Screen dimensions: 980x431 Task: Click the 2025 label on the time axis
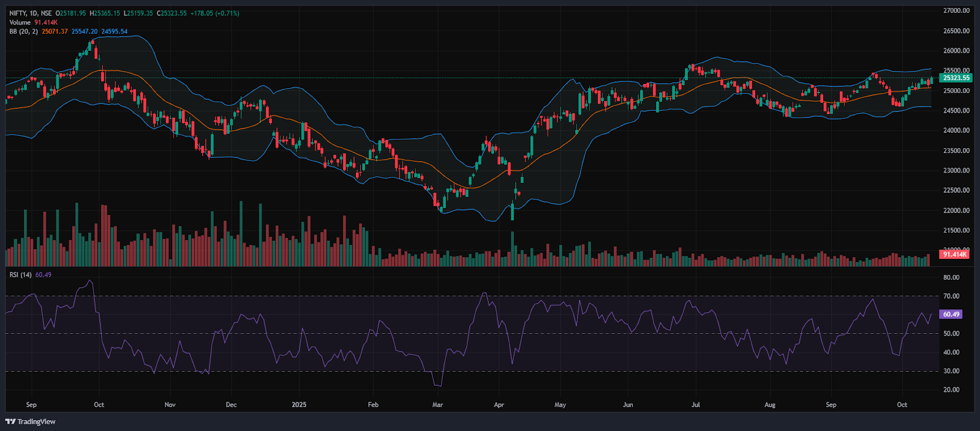point(299,405)
